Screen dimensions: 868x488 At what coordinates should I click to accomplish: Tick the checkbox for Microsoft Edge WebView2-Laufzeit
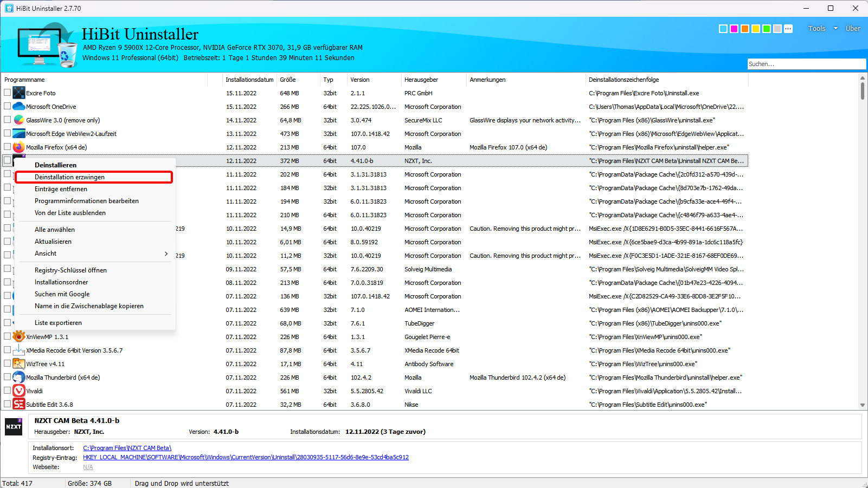(x=8, y=133)
